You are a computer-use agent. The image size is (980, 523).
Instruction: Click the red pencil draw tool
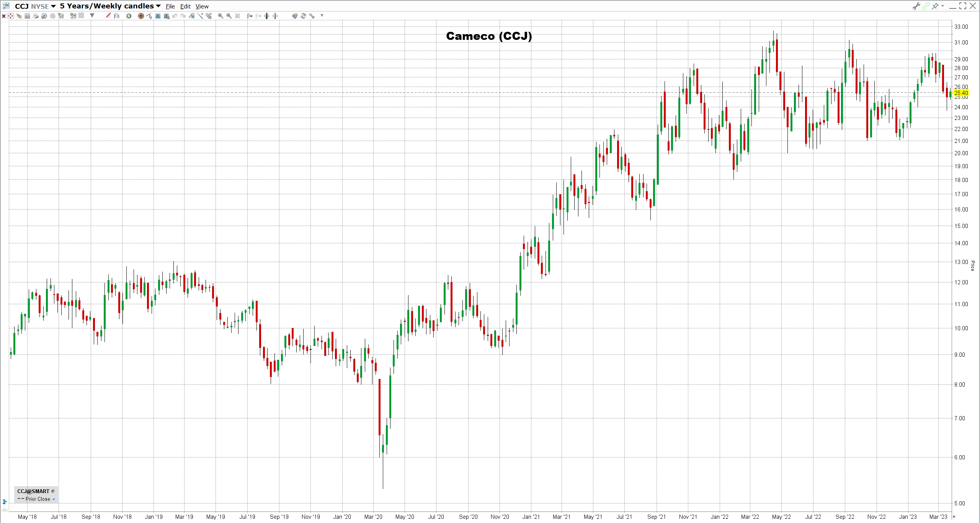click(108, 15)
